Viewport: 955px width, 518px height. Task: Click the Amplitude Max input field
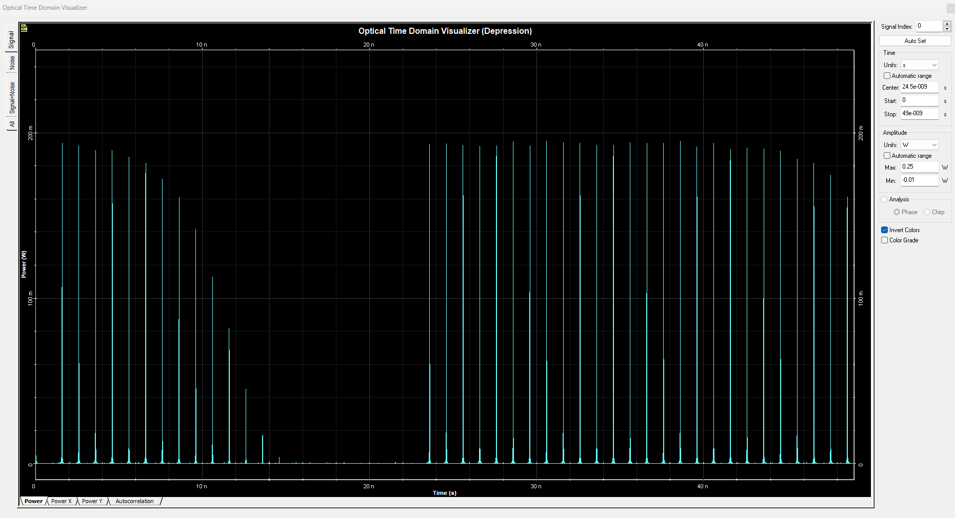(919, 167)
